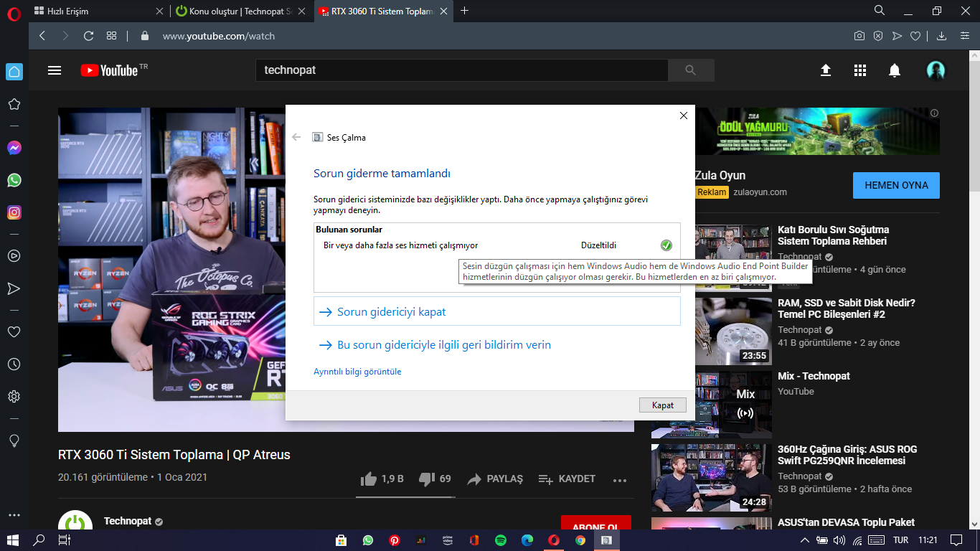Open Microsoft Edge from the taskbar
Image resolution: width=980 pixels, height=551 pixels.
coord(527,540)
